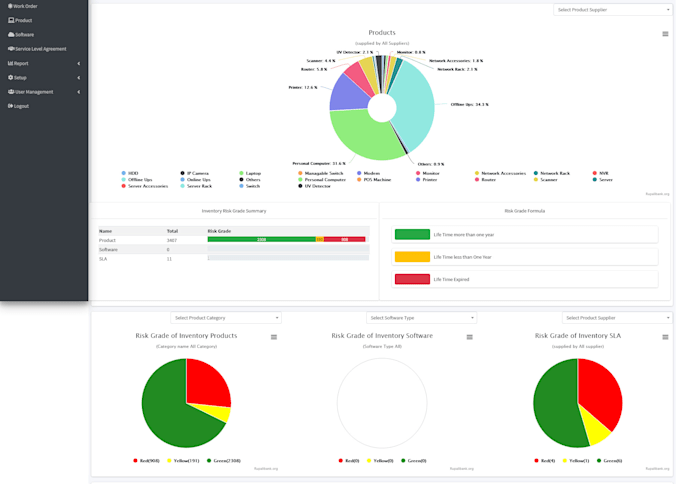Screen dimensions: 680x484
Task: Toggle Network Rack legend entry
Action: pos(552,173)
